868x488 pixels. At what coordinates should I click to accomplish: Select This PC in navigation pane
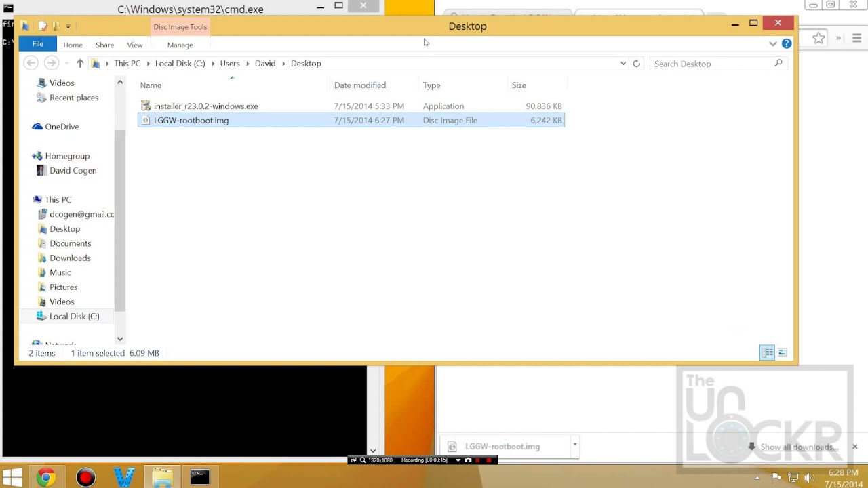[58, 200]
